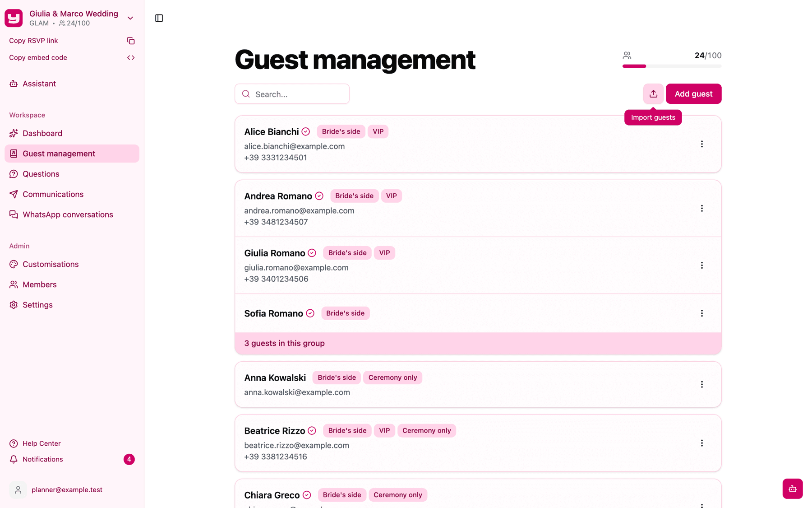
Task: Open options menu for Alice Bianchi
Action: coord(702,144)
